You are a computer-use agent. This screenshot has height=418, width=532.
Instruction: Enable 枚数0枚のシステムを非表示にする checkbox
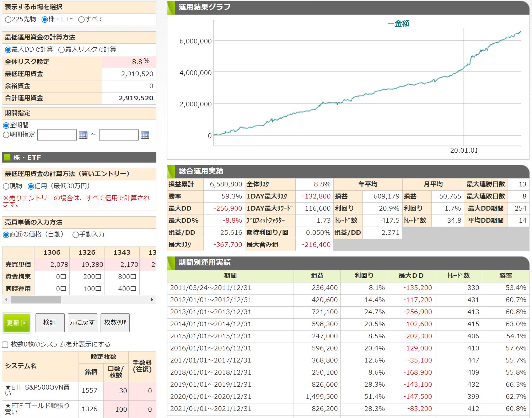5,344
